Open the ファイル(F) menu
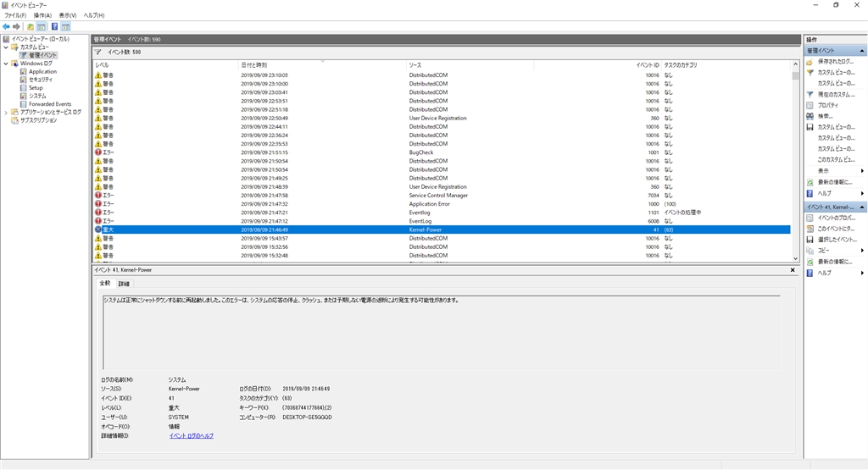The height and width of the screenshot is (470, 868). (15, 15)
